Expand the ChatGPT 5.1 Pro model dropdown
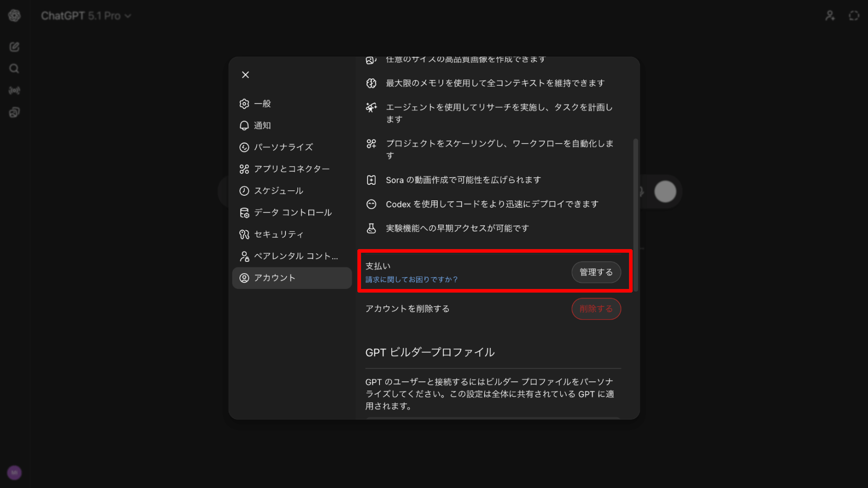The height and width of the screenshot is (488, 868). [86, 16]
